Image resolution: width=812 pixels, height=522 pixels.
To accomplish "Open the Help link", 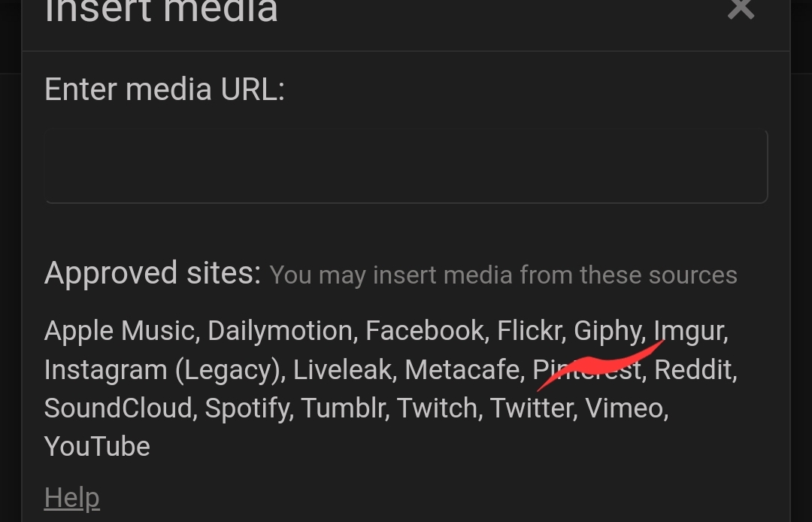I will [71, 498].
